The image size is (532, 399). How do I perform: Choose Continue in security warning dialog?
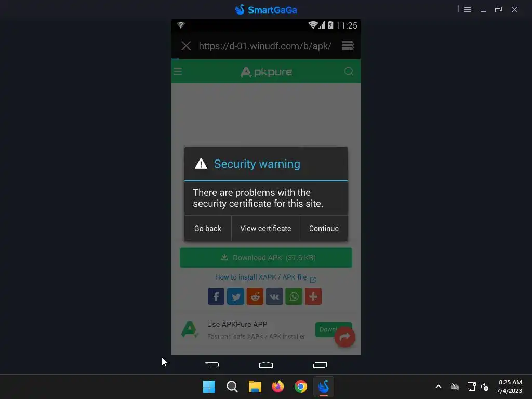click(324, 229)
